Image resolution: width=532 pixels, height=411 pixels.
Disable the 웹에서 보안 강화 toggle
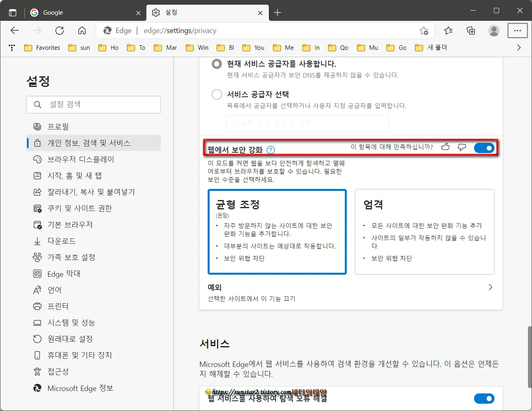click(484, 148)
